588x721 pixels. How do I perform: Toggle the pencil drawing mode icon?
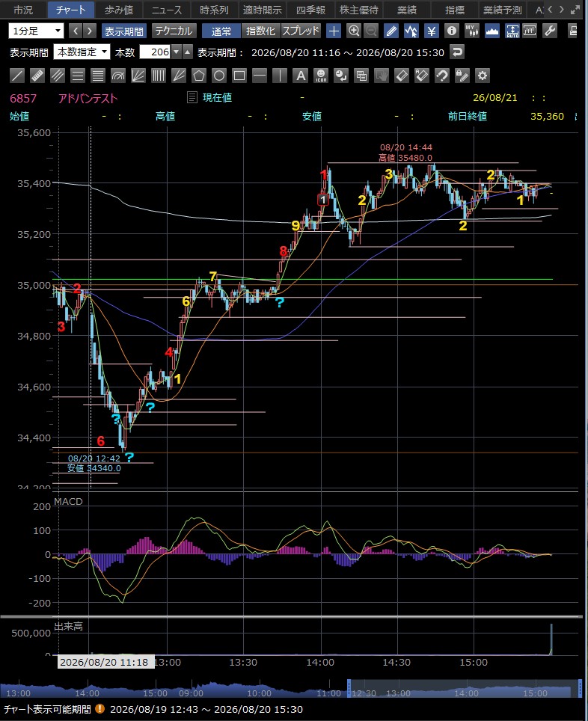[391, 31]
